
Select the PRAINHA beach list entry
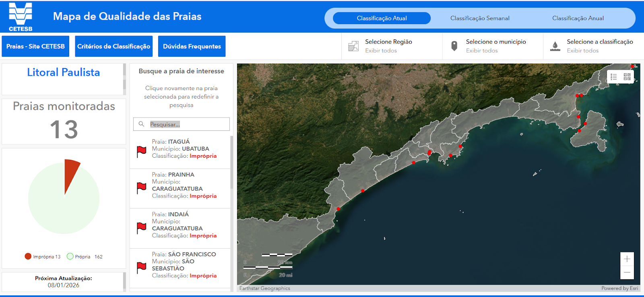coord(184,185)
